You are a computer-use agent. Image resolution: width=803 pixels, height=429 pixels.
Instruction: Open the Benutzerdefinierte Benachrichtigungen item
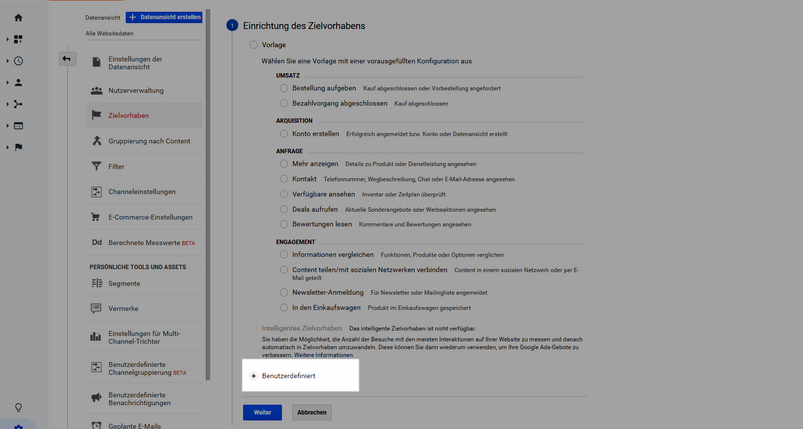tap(144, 399)
